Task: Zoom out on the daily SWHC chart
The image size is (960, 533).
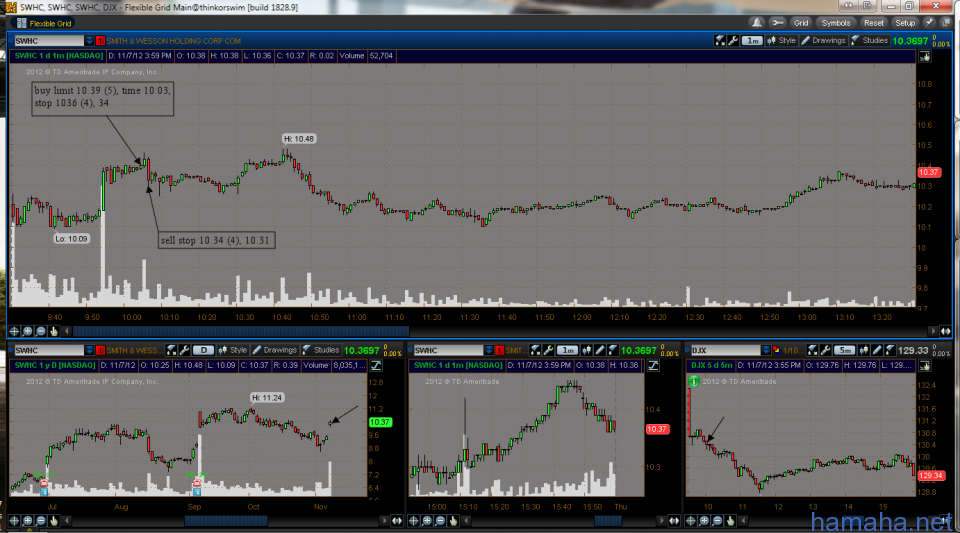Action: click(x=40, y=521)
